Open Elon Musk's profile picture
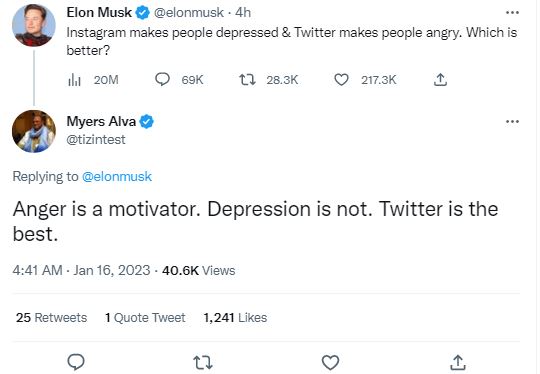Viewport: 540px width, 374px height. click(34, 25)
